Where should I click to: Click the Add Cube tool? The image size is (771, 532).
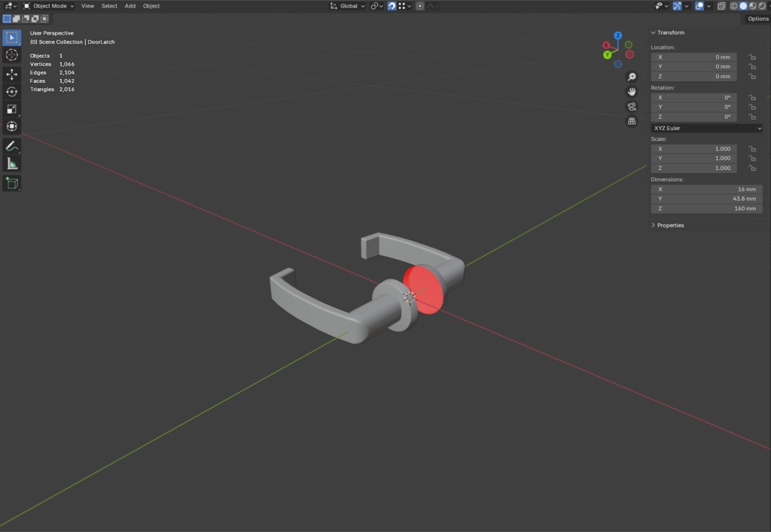tap(12, 184)
